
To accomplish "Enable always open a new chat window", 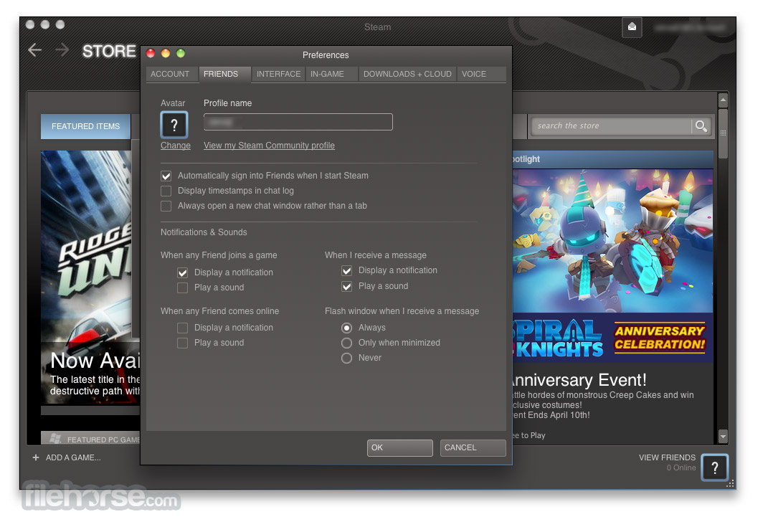I will 166,206.
